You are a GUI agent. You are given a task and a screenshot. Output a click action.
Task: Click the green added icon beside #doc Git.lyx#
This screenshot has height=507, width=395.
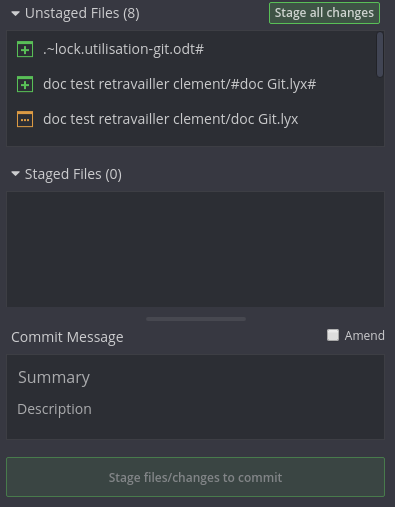(25, 84)
